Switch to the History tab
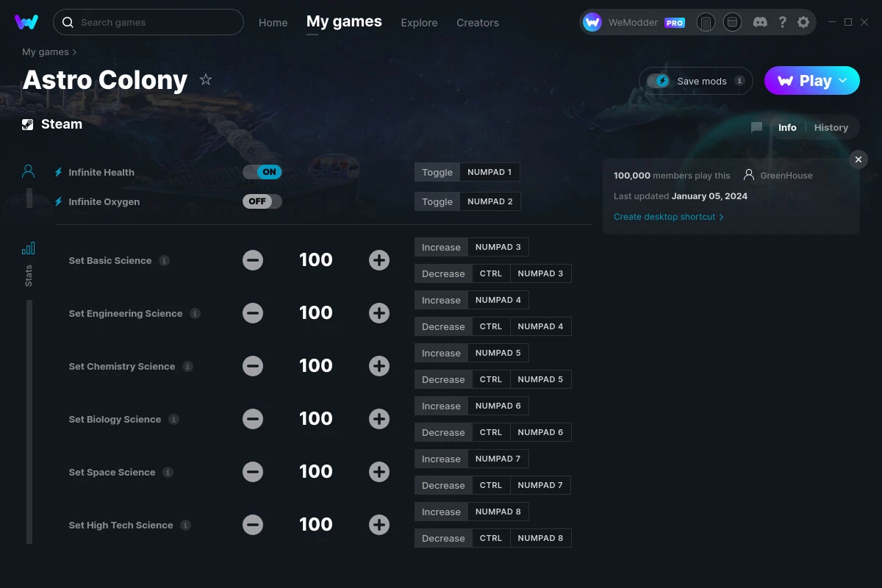 point(831,127)
